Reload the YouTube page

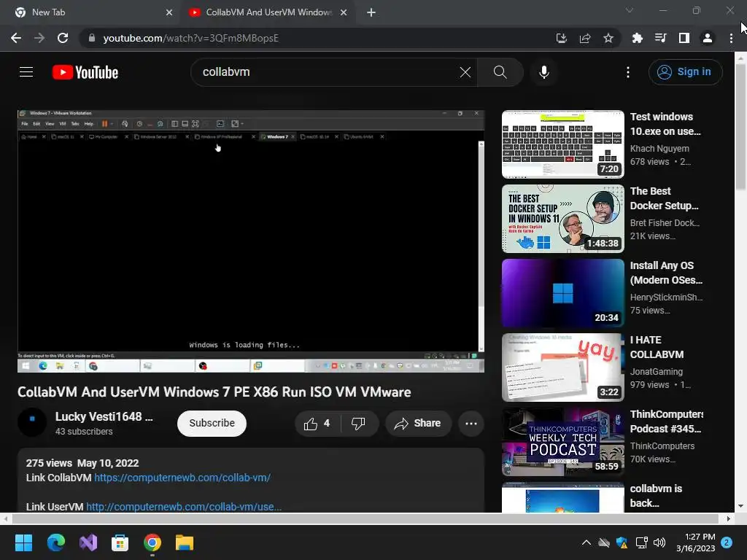pos(63,38)
